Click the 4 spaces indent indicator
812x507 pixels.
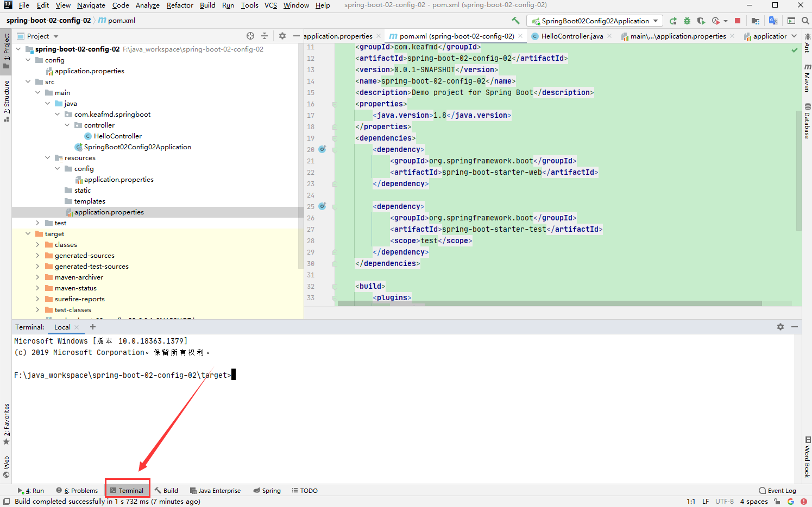[x=754, y=502]
